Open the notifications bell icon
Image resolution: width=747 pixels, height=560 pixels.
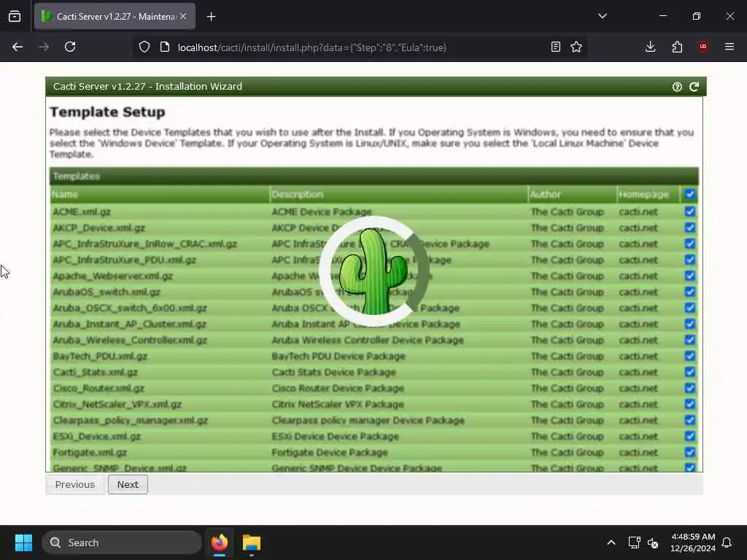[x=727, y=542]
